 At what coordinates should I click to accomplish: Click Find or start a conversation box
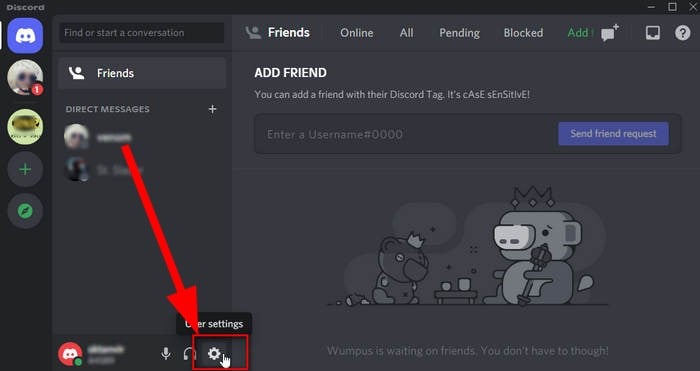tap(142, 33)
